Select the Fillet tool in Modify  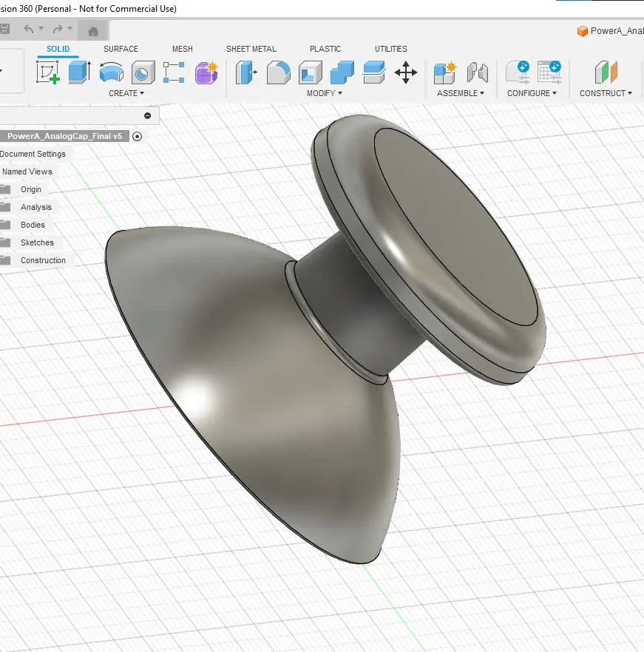pyautogui.click(x=277, y=72)
